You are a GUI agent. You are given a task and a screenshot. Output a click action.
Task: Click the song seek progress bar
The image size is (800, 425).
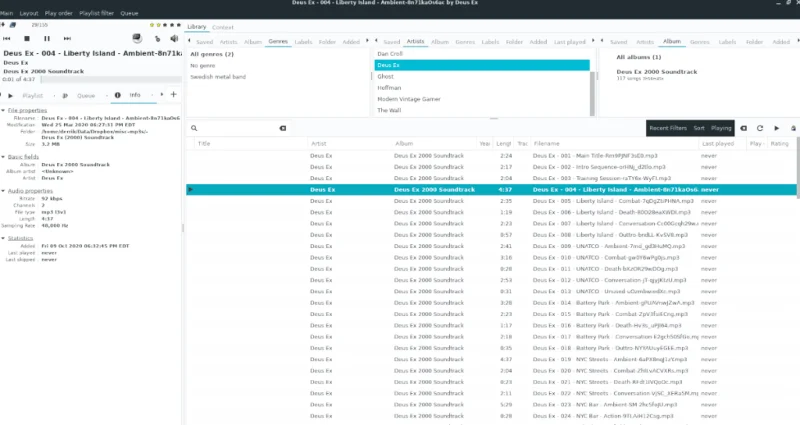tap(111, 79)
